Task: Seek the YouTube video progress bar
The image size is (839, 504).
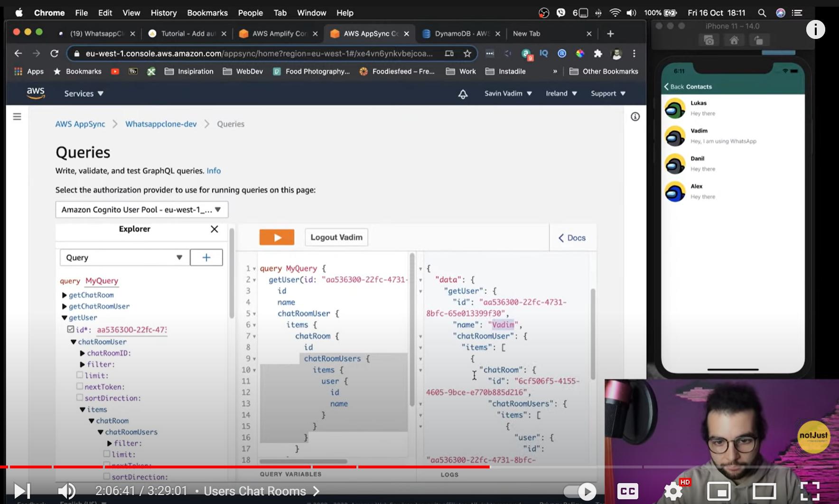Action: pos(419,467)
